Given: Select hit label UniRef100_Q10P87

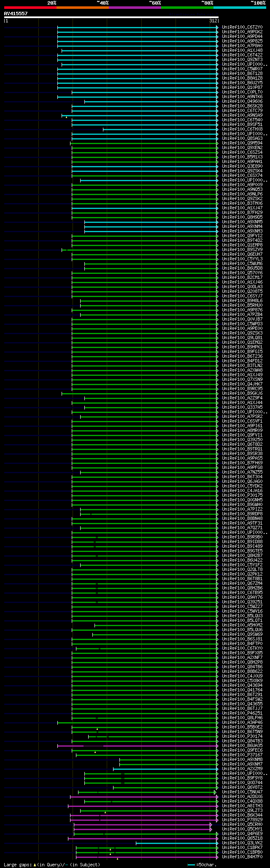Looking at the screenshot, I should 242,88.
